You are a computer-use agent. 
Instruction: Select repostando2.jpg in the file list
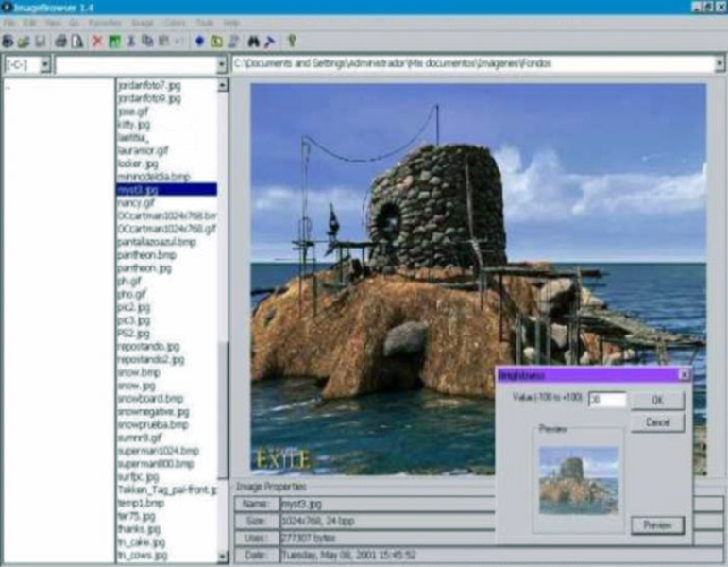point(150,359)
